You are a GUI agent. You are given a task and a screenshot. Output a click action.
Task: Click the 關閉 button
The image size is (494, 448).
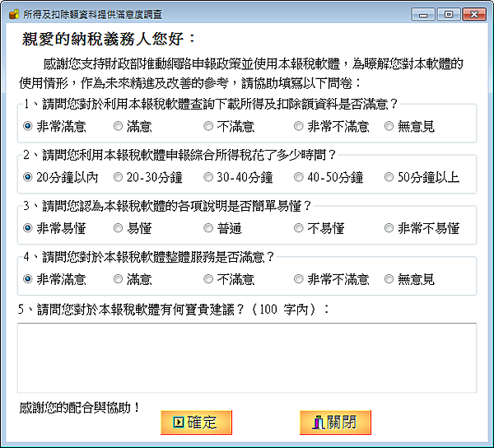pos(335,422)
